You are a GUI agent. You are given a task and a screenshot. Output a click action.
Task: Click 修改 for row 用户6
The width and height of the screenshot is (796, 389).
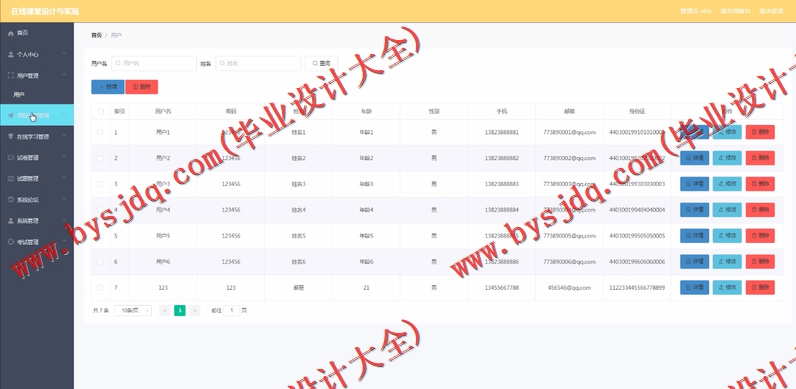(x=727, y=262)
